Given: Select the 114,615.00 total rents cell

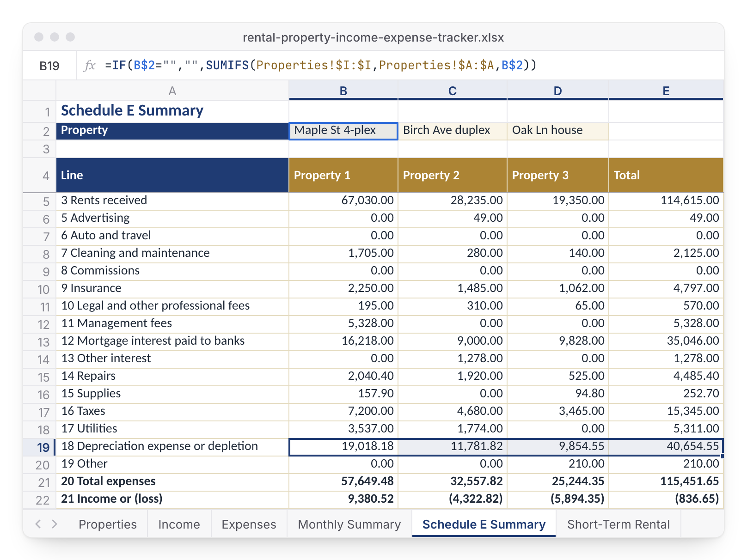Looking at the screenshot, I should [x=666, y=201].
